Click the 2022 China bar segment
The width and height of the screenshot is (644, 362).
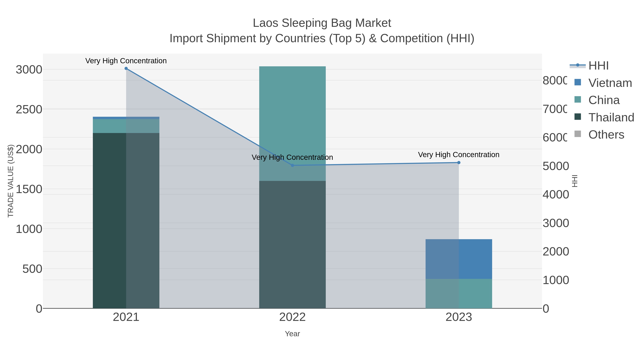pyautogui.click(x=292, y=124)
